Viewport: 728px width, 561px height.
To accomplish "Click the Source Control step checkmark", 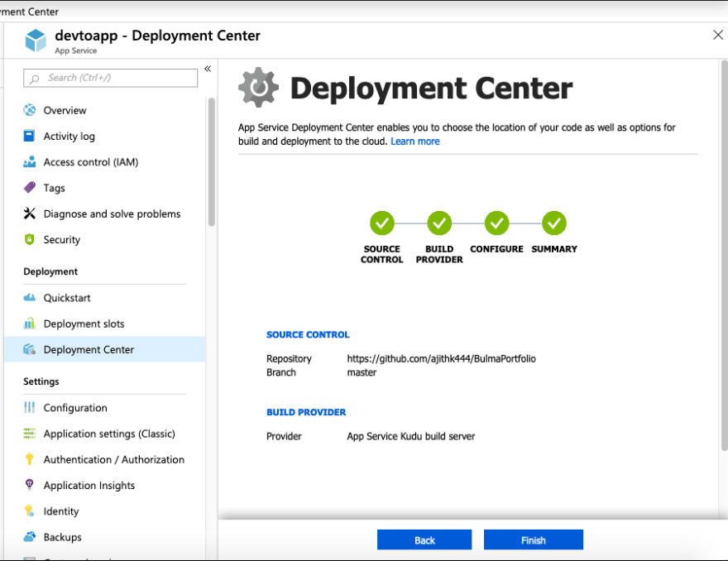I will click(x=382, y=223).
